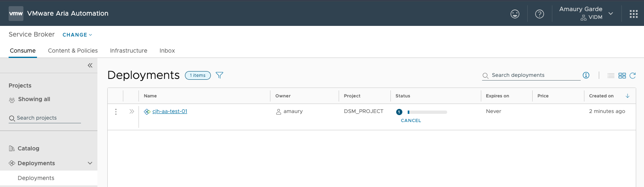Viewport: 644px width, 187px height.
Task: Click the search deployments magnifier icon
Action: (x=485, y=76)
